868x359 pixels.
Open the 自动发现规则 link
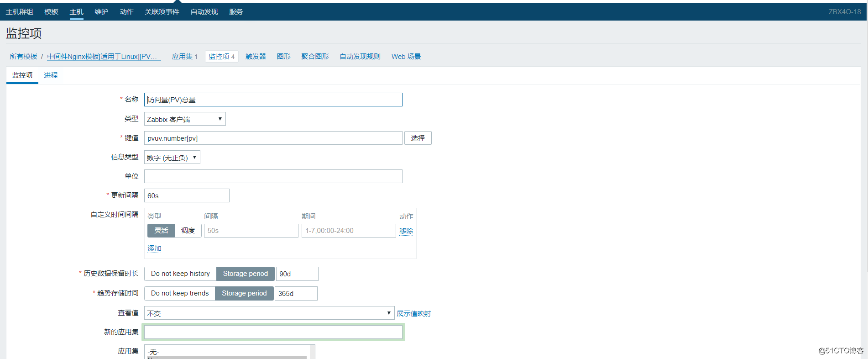(360, 57)
